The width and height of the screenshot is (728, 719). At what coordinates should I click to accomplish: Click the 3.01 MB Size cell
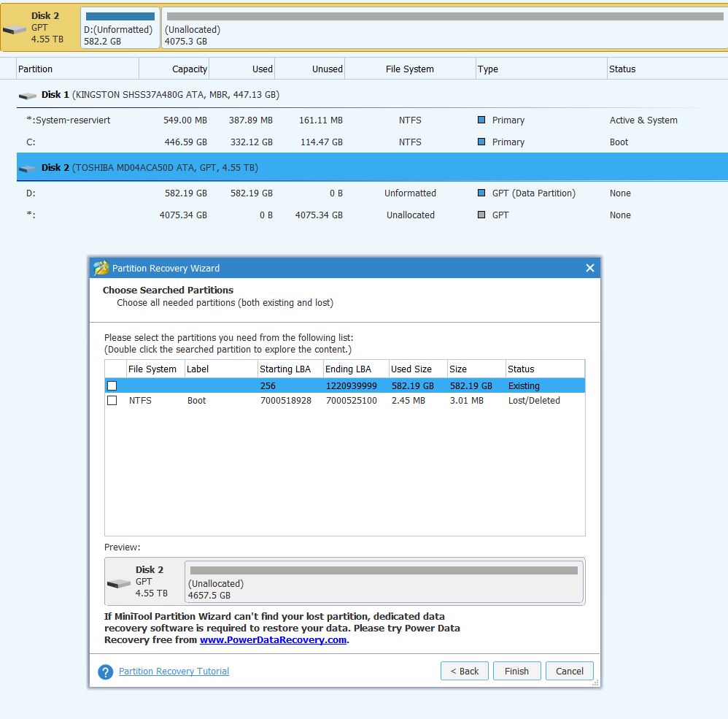[x=467, y=400]
